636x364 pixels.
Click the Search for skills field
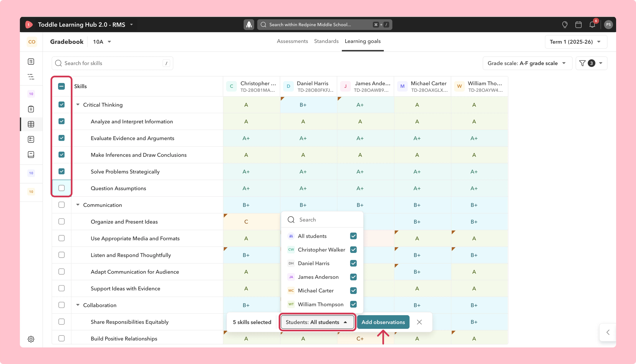click(x=112, y=63)
